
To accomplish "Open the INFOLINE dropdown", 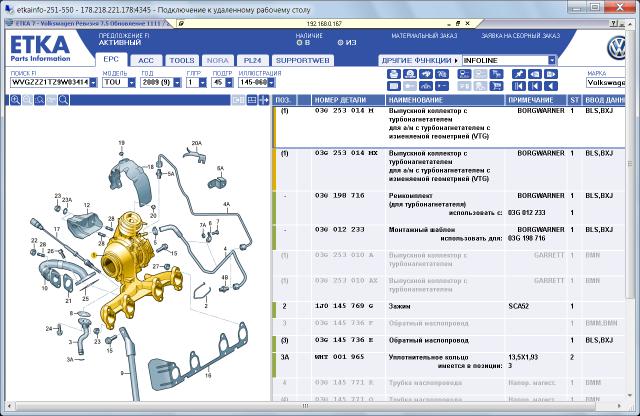I will [552, 60].
